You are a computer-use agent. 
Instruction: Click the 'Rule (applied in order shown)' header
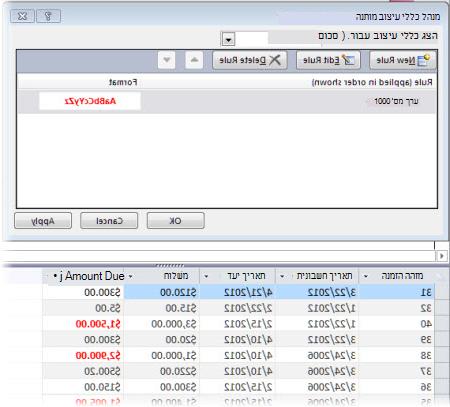(372, 82)
